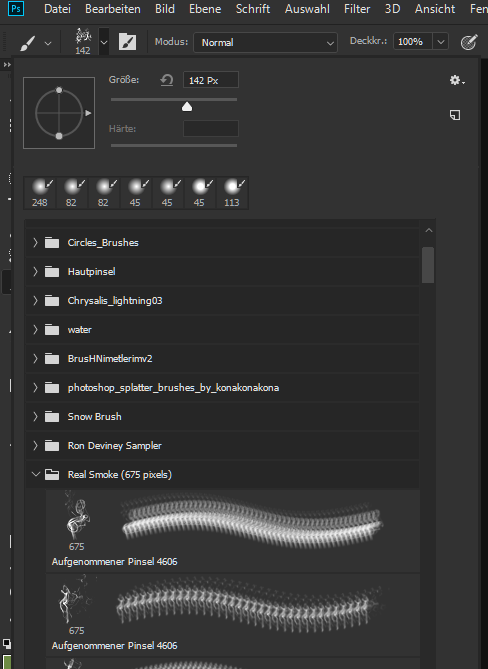Image resolution: width=488 pixels, height=669 pixels.
Task: Select the recent brush sized 113
Action: (x=232, y=193)
